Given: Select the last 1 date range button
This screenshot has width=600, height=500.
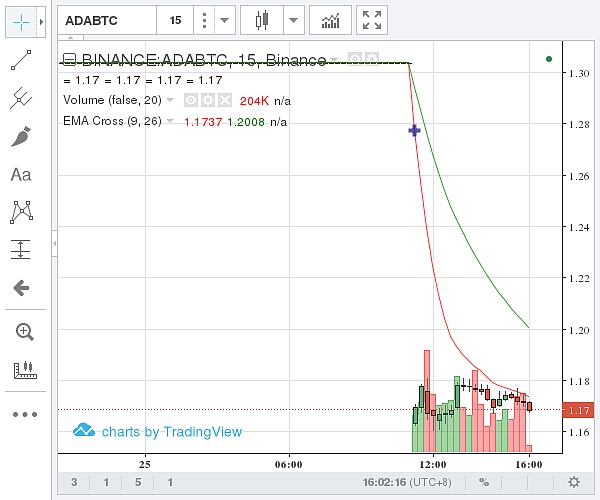Looking at the screenshot, I should [170, 482].
